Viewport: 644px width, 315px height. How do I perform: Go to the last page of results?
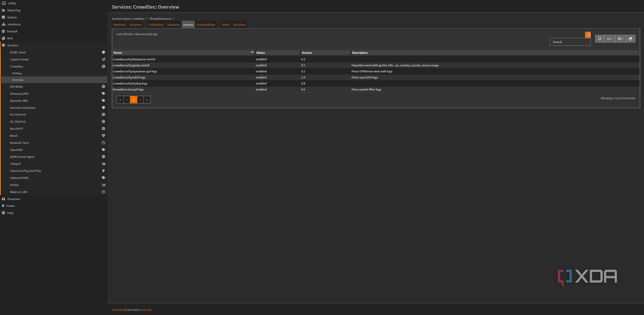(x=147, y=100)
